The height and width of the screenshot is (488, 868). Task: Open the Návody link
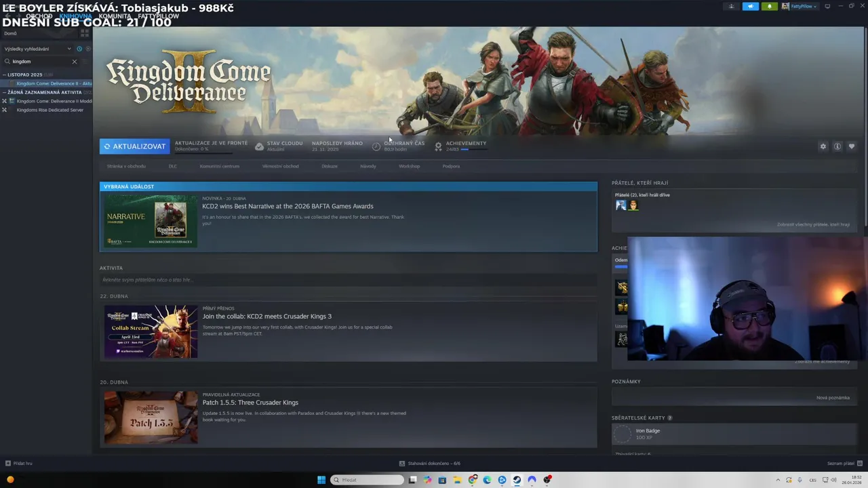tap(368, 166)
